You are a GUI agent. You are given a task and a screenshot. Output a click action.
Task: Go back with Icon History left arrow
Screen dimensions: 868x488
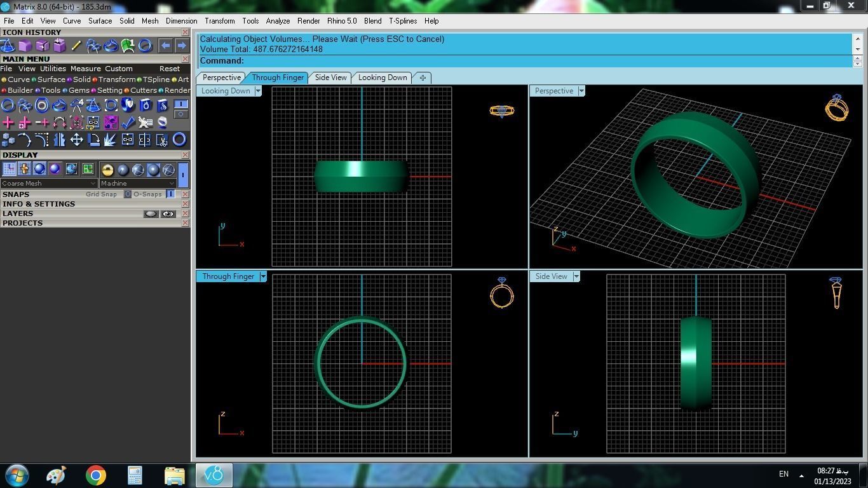tap(165, 46)
